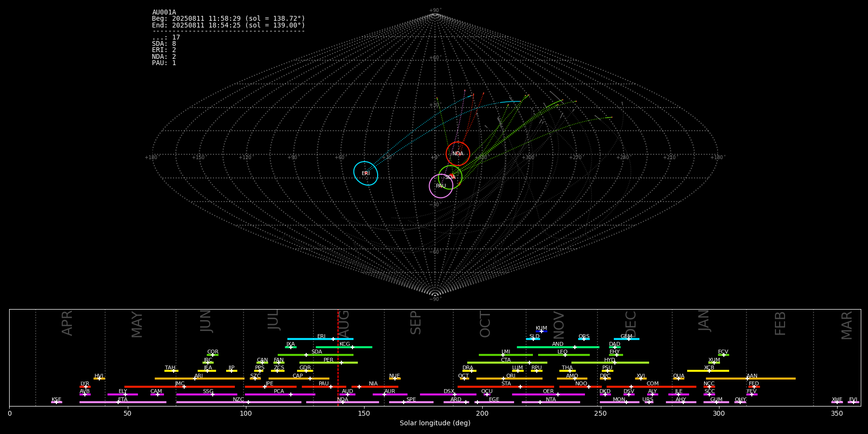This screenshot has width=868, height=434.
Task: Click the red dashed current solar longitude line
Action: pyautogui.click(x=338, y=357)
